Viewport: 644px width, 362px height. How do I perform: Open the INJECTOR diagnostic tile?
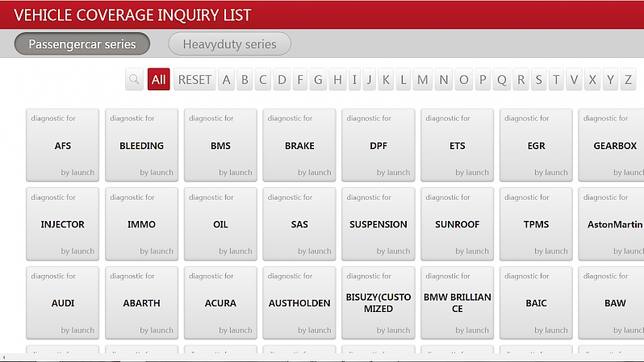click(x=63, y=224)
